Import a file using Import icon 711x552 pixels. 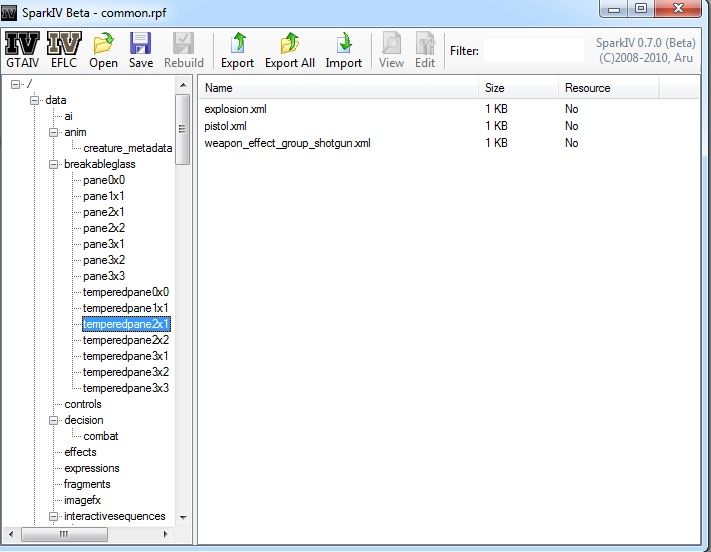point(344,50)
